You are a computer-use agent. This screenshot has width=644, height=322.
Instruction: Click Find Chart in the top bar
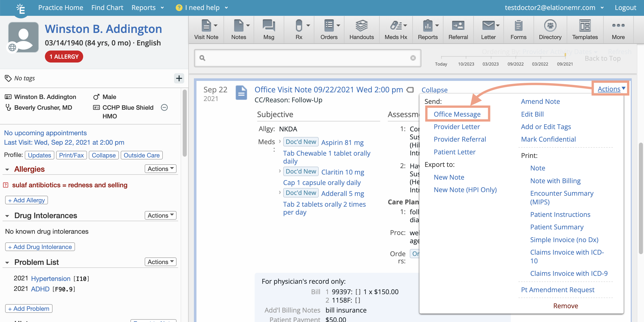point(107,7)
